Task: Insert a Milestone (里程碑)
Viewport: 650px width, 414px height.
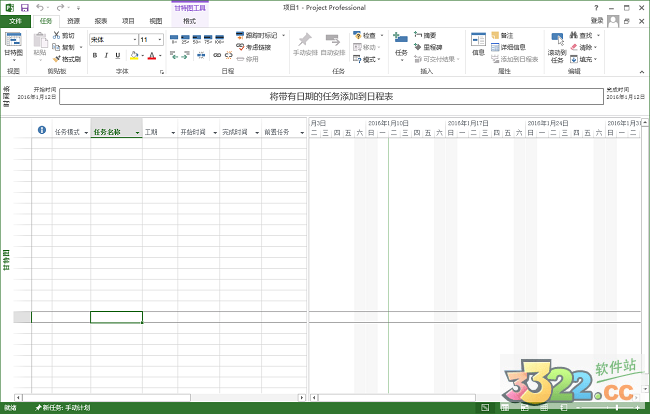Action: coord(428,47)
